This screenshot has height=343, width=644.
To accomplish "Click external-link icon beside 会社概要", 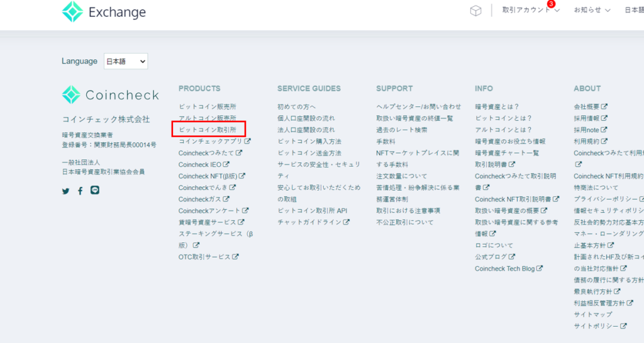I will [604, 106].
